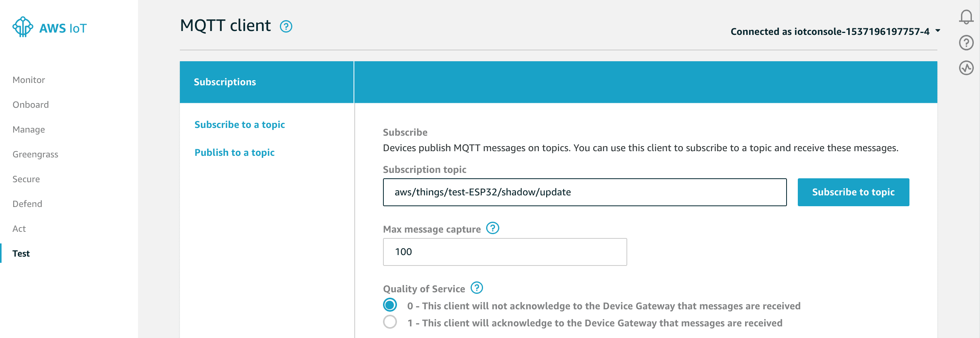The width and height of the screenshot is (980, 338).
Task: Open Secure in the sidebar
Action: (x=26, y=179)
